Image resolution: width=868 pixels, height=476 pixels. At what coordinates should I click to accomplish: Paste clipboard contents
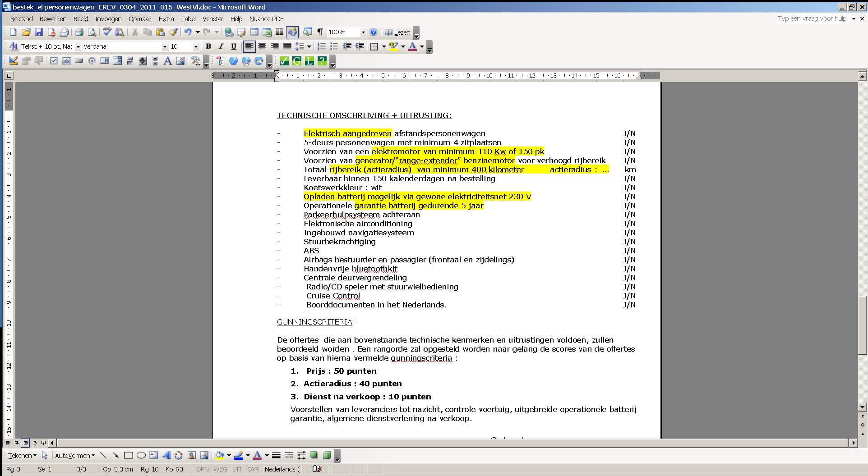pyautogui.click(x=160, y=32)
